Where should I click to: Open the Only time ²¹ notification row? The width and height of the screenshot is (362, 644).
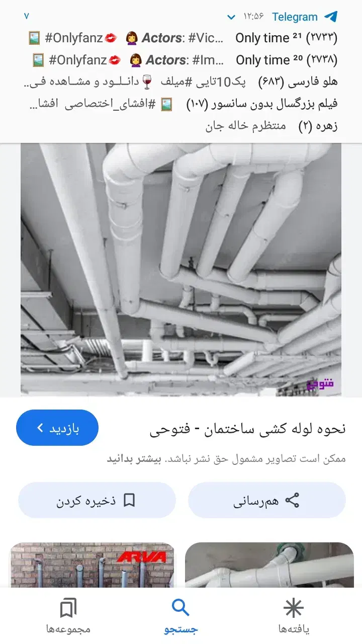181,38
